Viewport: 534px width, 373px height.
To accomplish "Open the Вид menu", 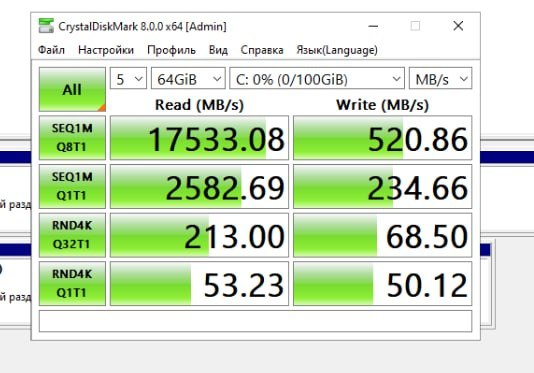I will 218,50.
